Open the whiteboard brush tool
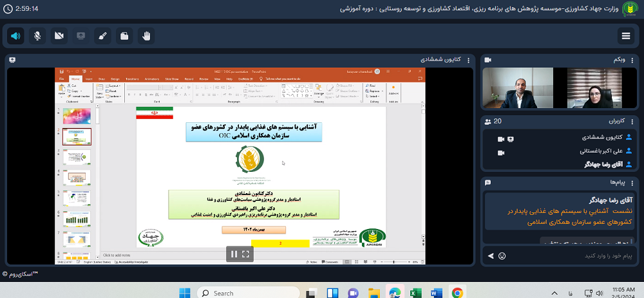Viewport: 644px width, 298px height. [103, 36]
